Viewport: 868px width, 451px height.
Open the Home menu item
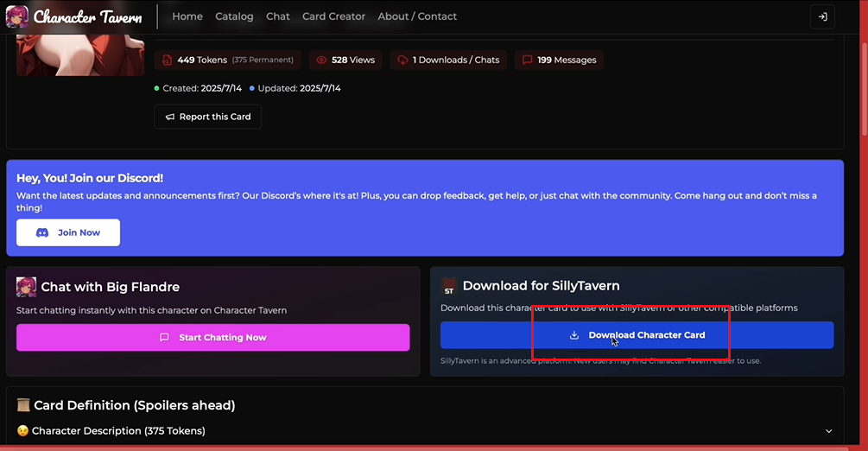tap(187, 16)
